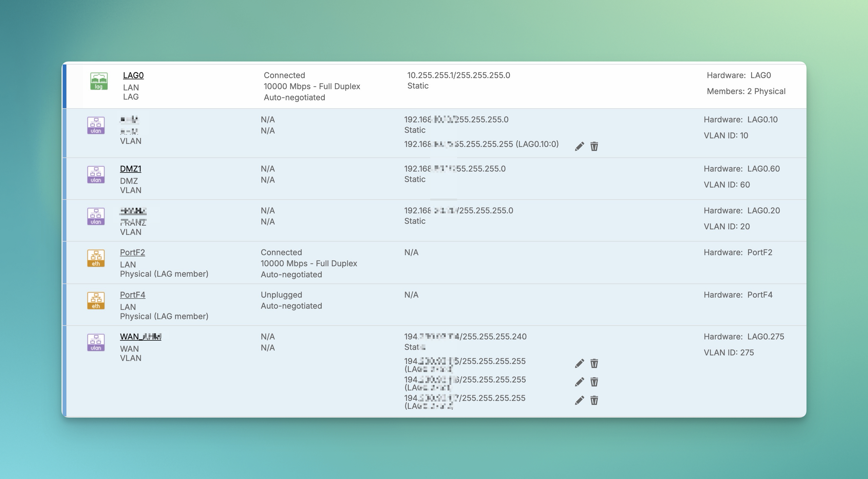Image resolution: width=868 pixels, height=479 pixels.
Task: Click the 'VLAN ID: 275' label
Action: pyautogui.click(x=729, y=352)
